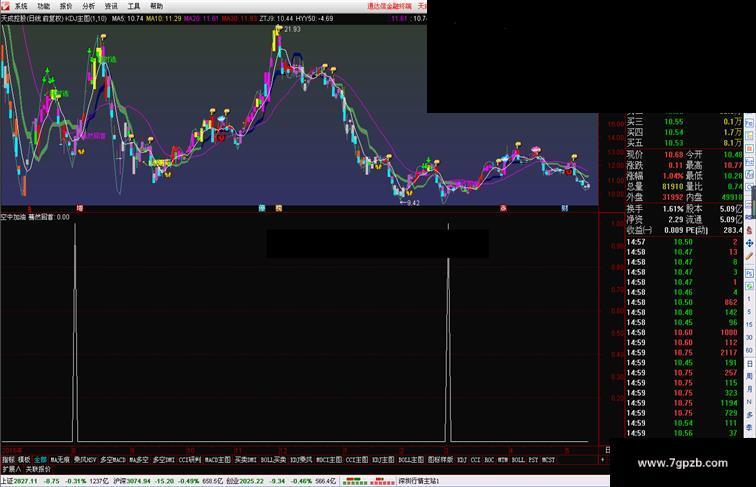This screenshot has height=487, width=756.
Task: Switch to BOLL主图 indicator
Action: pos(411,460)
